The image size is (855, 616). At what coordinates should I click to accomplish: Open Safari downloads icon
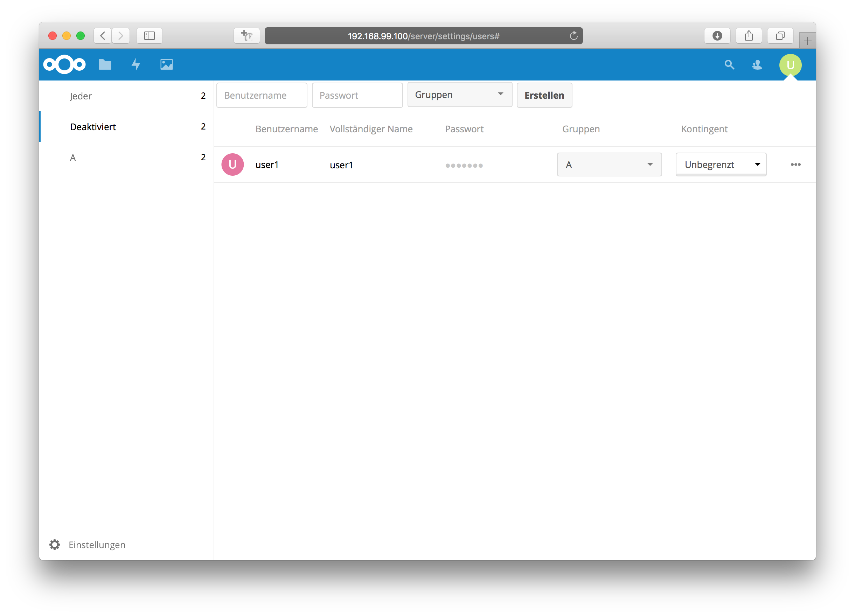point(717,36)
